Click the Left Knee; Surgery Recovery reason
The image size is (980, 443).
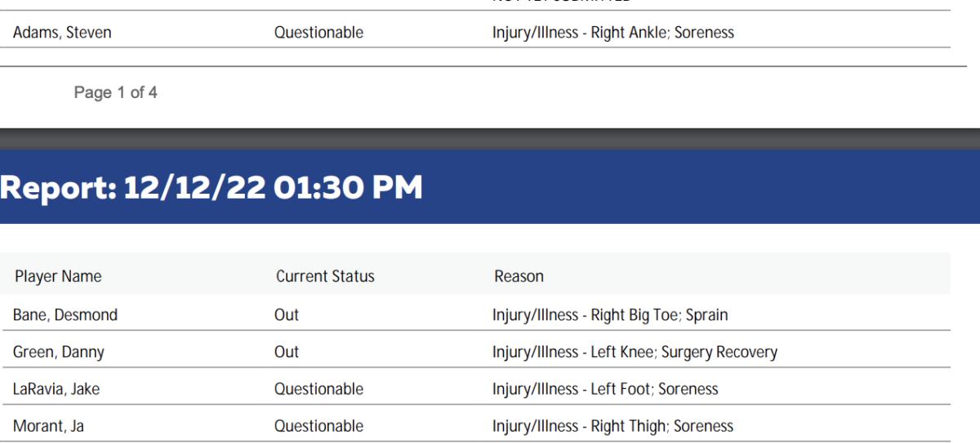(635, 352)
